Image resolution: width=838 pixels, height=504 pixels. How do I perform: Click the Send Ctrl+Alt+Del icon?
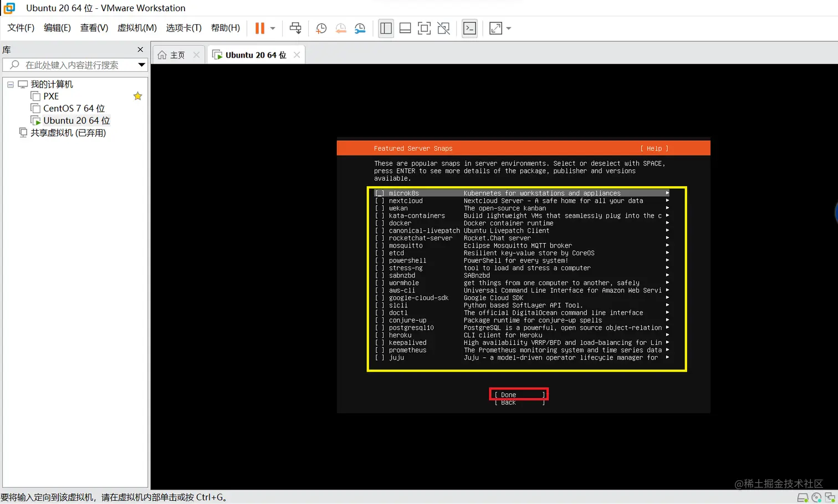click(x=295, y=28)
